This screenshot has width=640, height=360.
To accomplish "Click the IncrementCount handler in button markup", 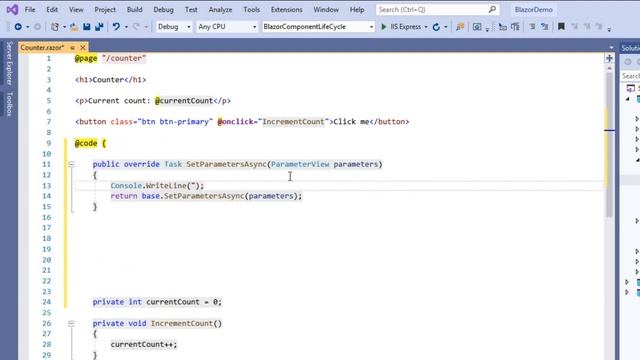I will coord(293,122).
